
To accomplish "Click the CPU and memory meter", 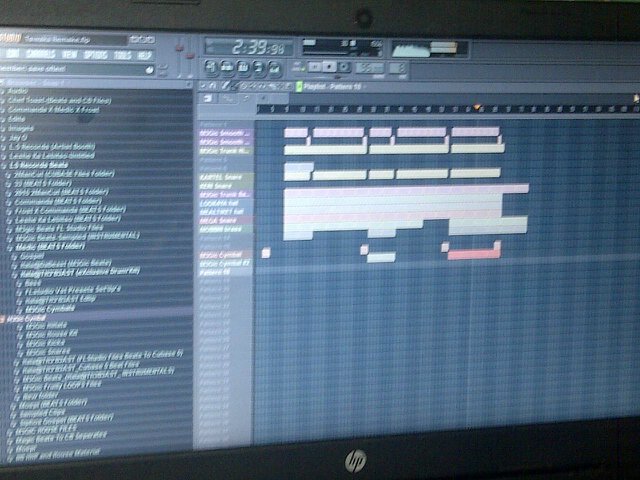I will coord(342,47).
